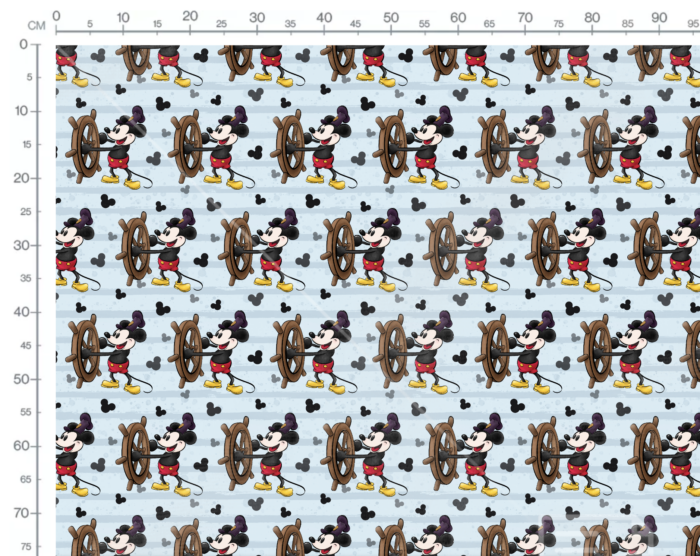Click the 80 mark on the top ruler

tap(592, 17)
